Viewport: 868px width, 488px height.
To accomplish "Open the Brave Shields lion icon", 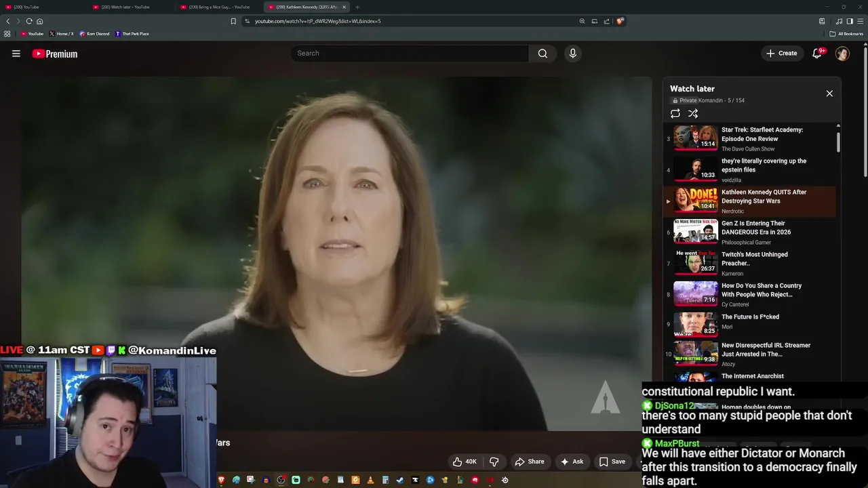I will (x=620, y=21).
